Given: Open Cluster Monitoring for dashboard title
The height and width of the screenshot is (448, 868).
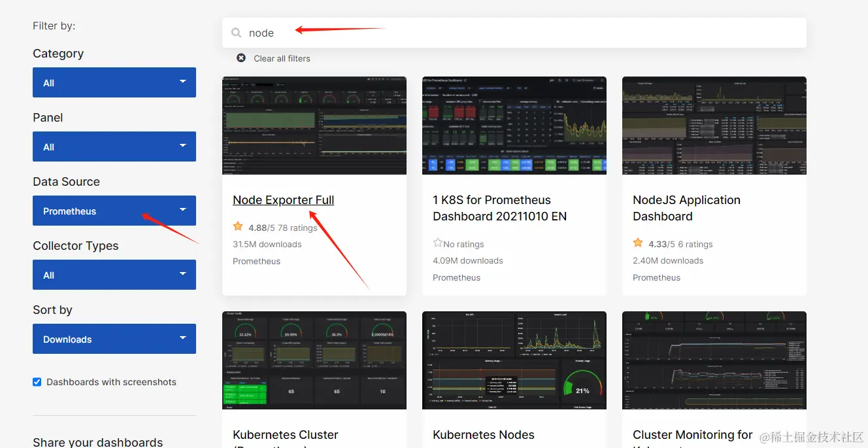Looking at the screenshot, I should point(693,438).
